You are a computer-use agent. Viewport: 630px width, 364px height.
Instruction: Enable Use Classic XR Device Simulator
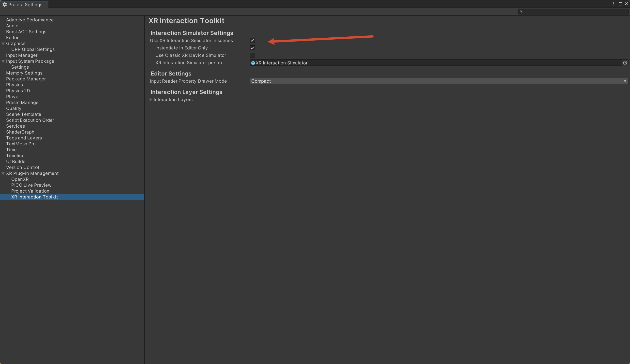252,55
